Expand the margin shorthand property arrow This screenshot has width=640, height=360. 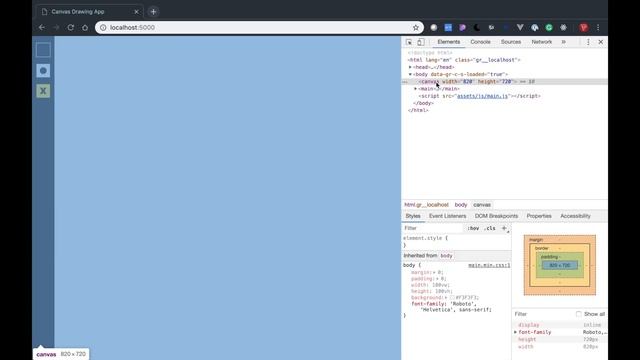click(434, 272)
